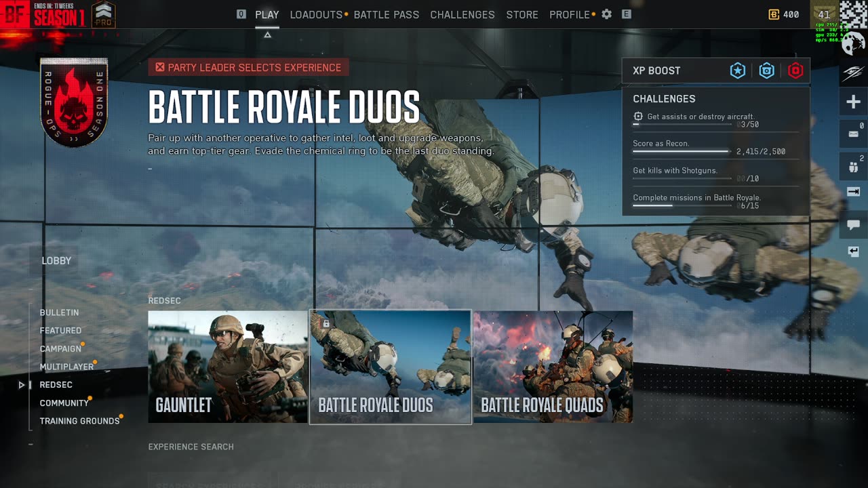The width and height of the screenshot is (868, 488).
Task: Open the chat bubble icon
Action: coord(853,224)
